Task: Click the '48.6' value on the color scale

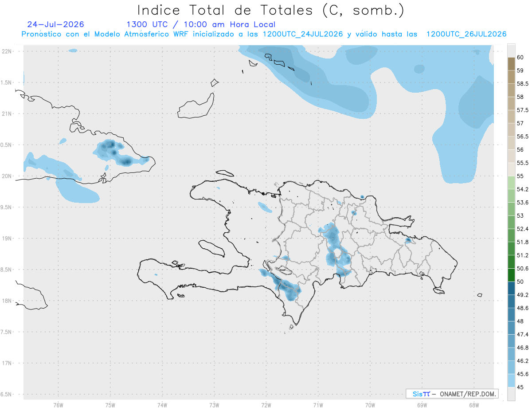Action: 523,308
